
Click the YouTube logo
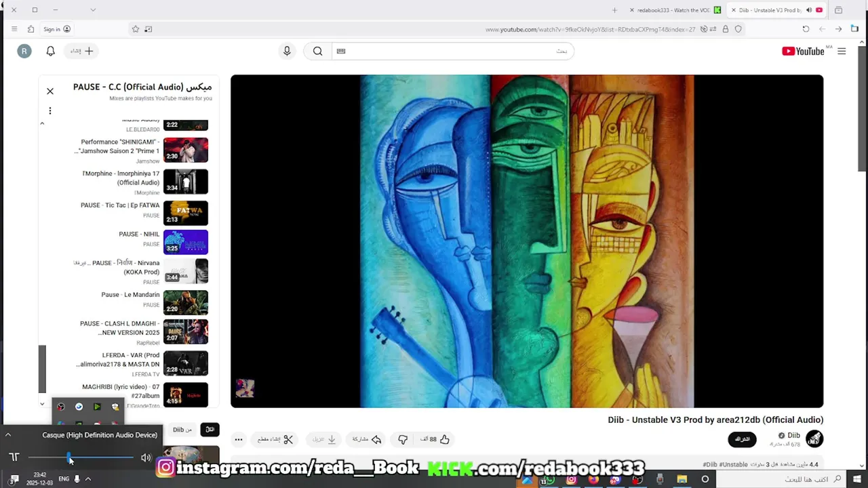coord(803,51)
